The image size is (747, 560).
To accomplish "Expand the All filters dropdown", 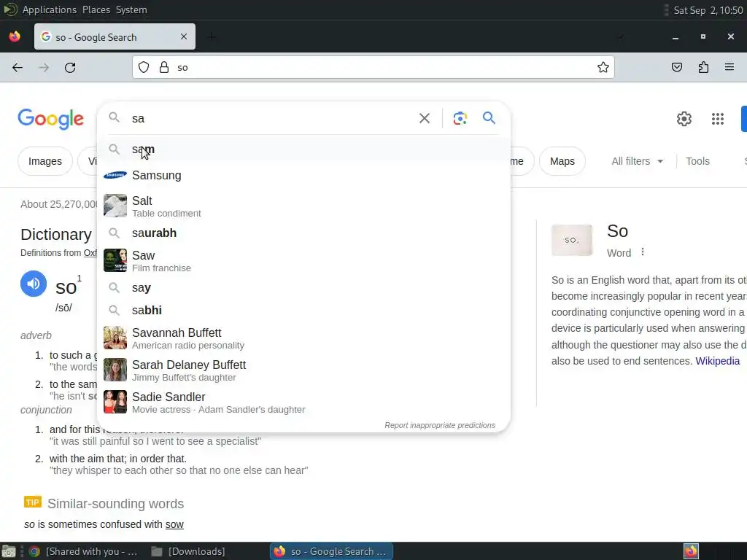I will 638,161.
